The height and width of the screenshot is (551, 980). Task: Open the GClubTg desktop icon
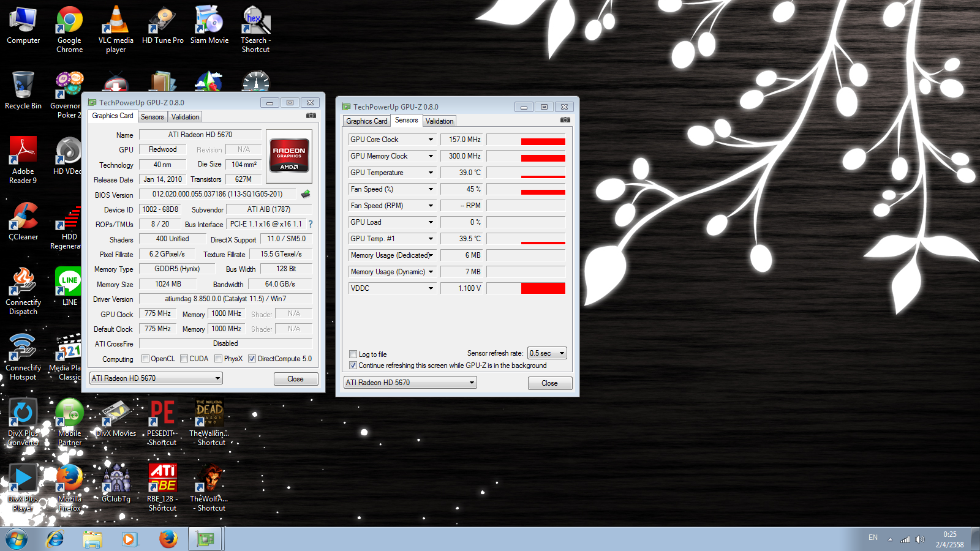tap(116, 484)
